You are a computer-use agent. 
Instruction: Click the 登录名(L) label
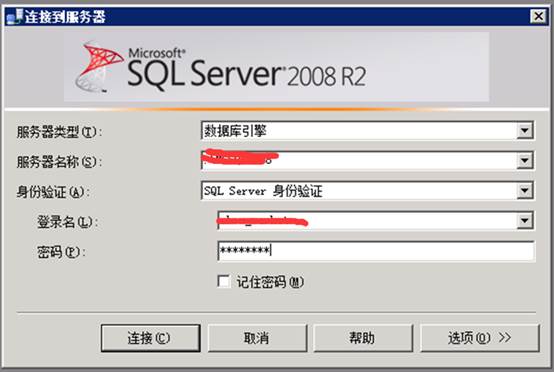point(67,222)
